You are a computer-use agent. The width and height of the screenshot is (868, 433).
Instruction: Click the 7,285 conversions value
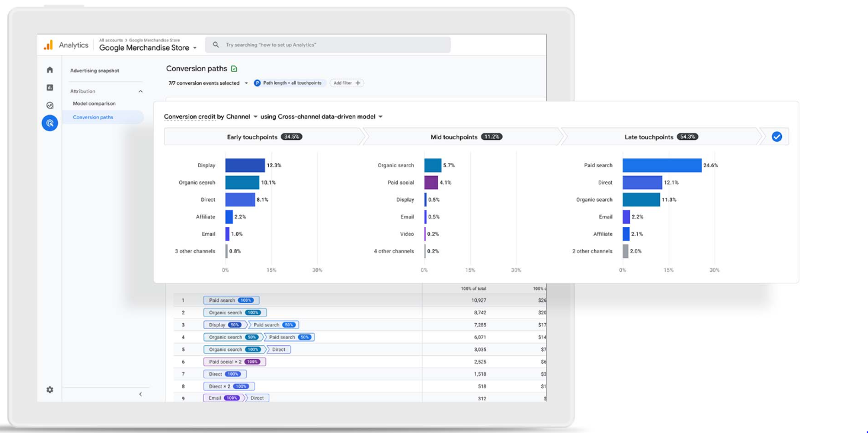(x=480, y=325)
